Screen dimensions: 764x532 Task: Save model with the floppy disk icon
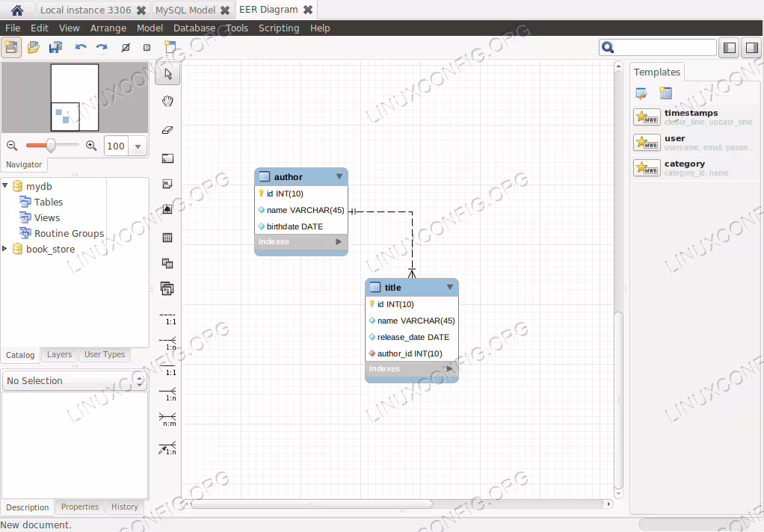pyautogui.click(x=55, y=47)
